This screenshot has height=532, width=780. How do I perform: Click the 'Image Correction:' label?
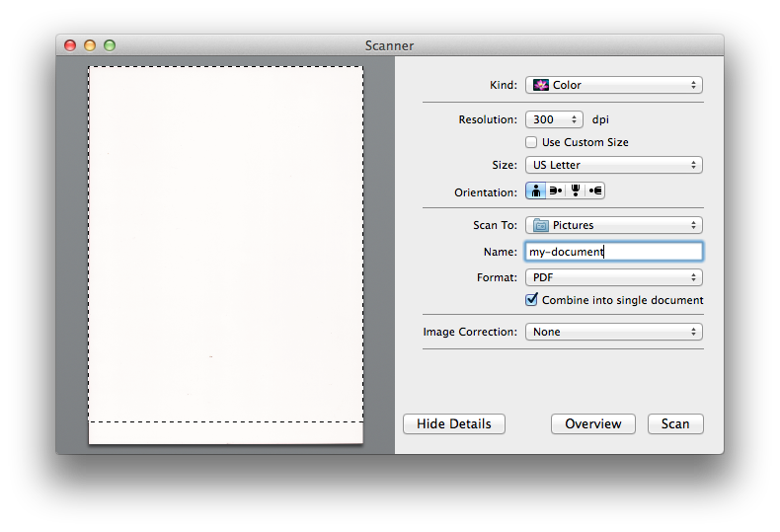pos(470,332)
